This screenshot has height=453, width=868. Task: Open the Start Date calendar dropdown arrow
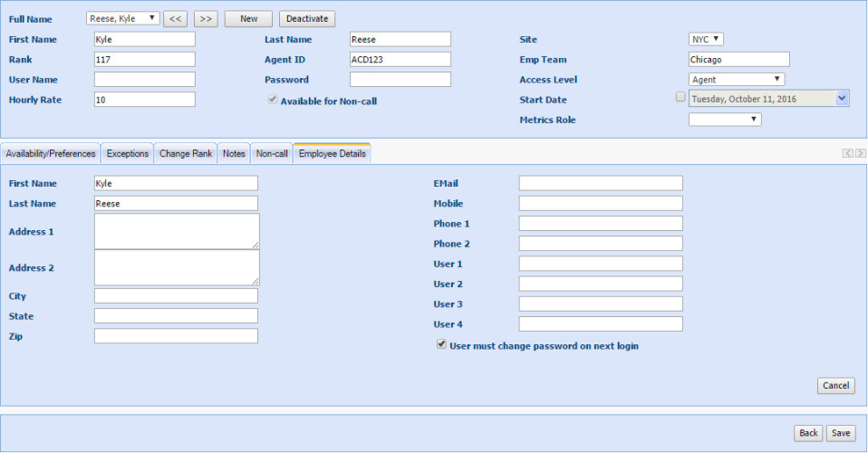tap(842, 99)
